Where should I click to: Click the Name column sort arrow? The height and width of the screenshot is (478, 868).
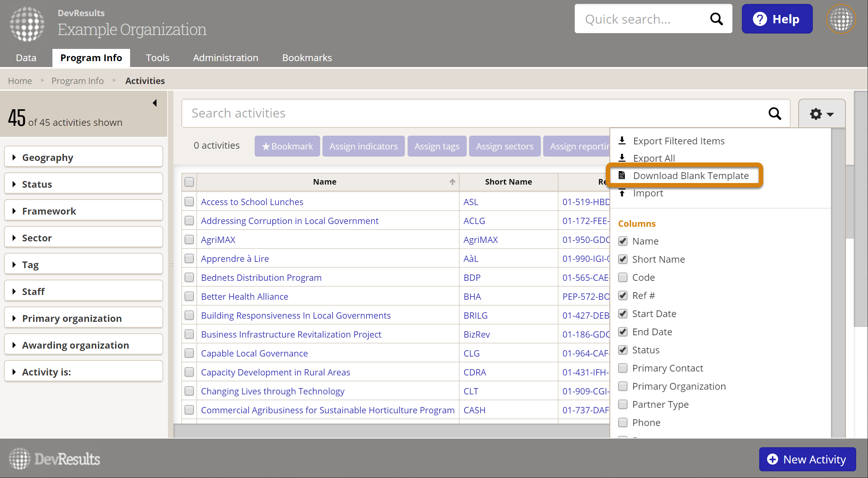point(452,182)
